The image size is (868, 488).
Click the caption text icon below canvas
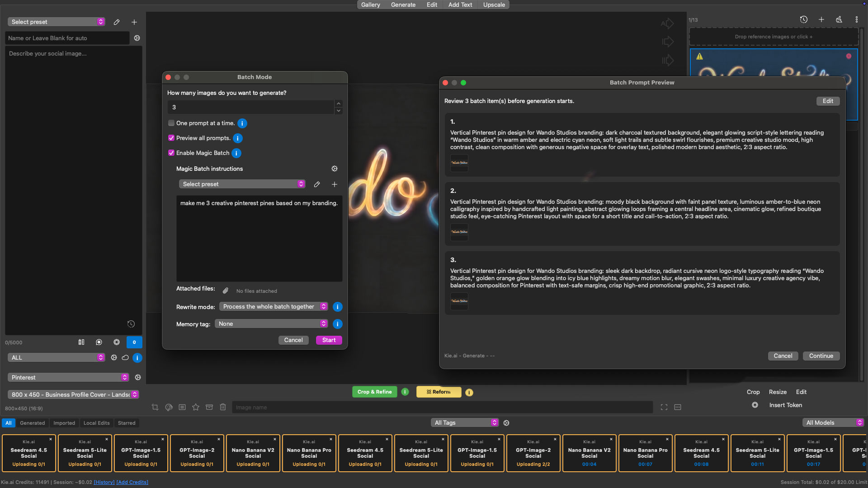coord(182,407)
